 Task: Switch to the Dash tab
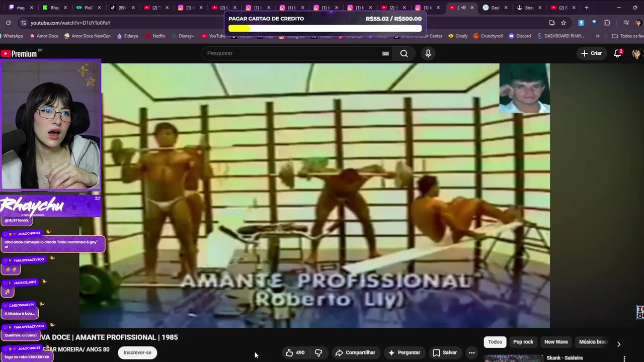[x=496, y=8]
